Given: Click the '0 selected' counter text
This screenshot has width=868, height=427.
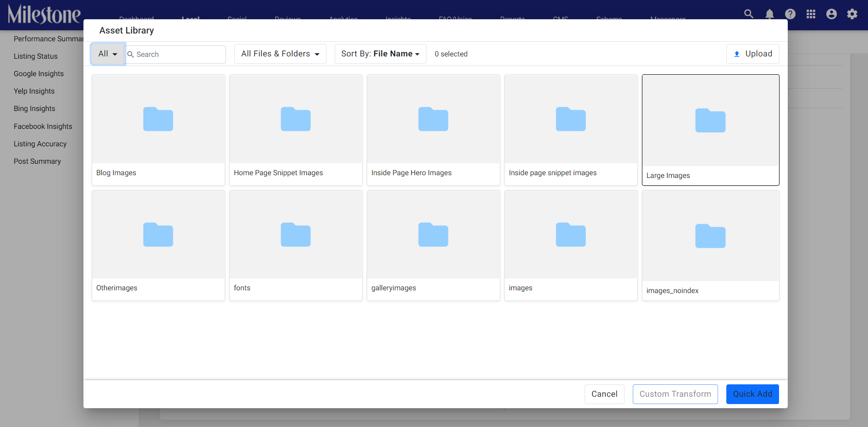Looking at the screenshot, I should [451, 54].
